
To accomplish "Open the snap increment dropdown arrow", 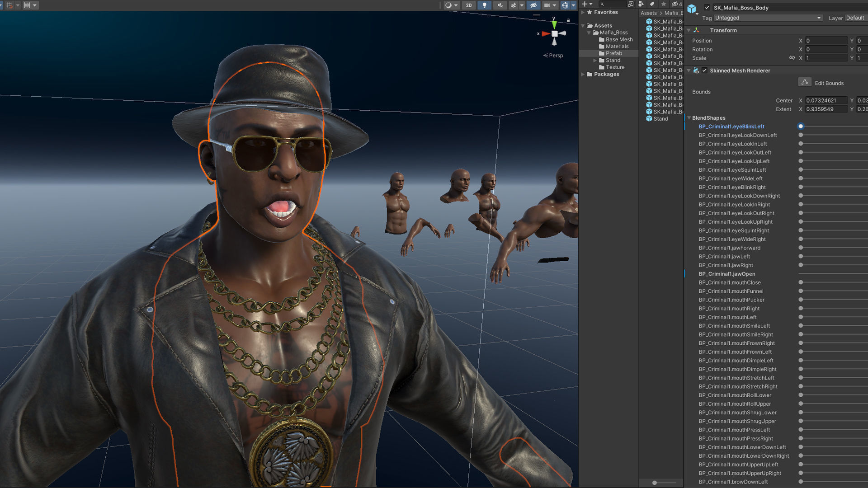I will [x=35, y=5].
